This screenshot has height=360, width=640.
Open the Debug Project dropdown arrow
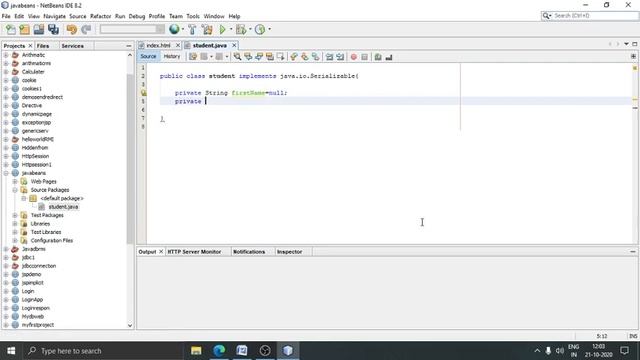(x=250, y=29)
